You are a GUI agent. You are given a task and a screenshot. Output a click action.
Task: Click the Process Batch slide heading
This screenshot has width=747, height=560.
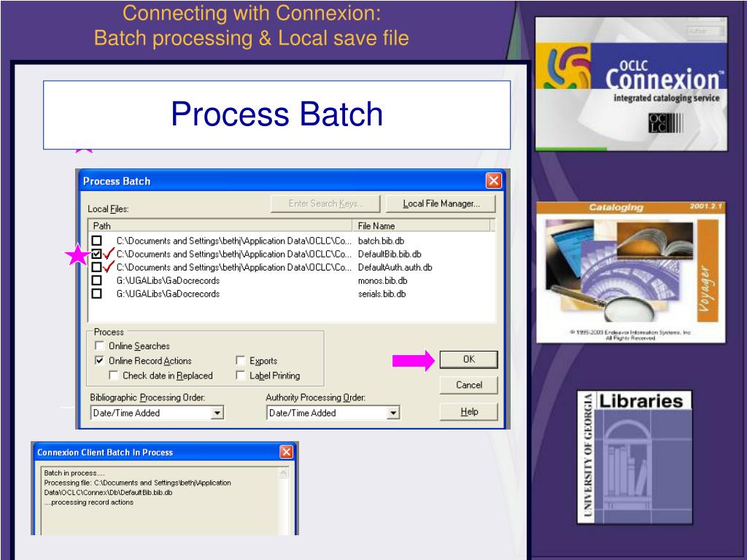click(276, 114)
